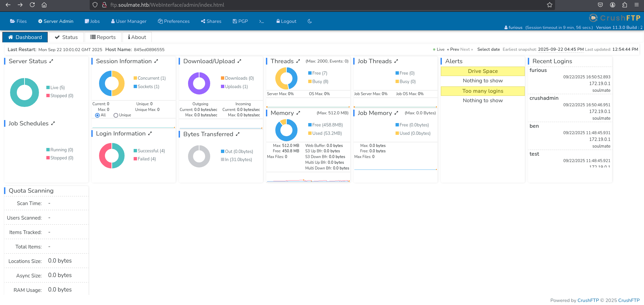Image resolution: width=644 pixels, height=305 pixels.
Task: Click the Drive Space alert bar
Action: click(483, 71)
